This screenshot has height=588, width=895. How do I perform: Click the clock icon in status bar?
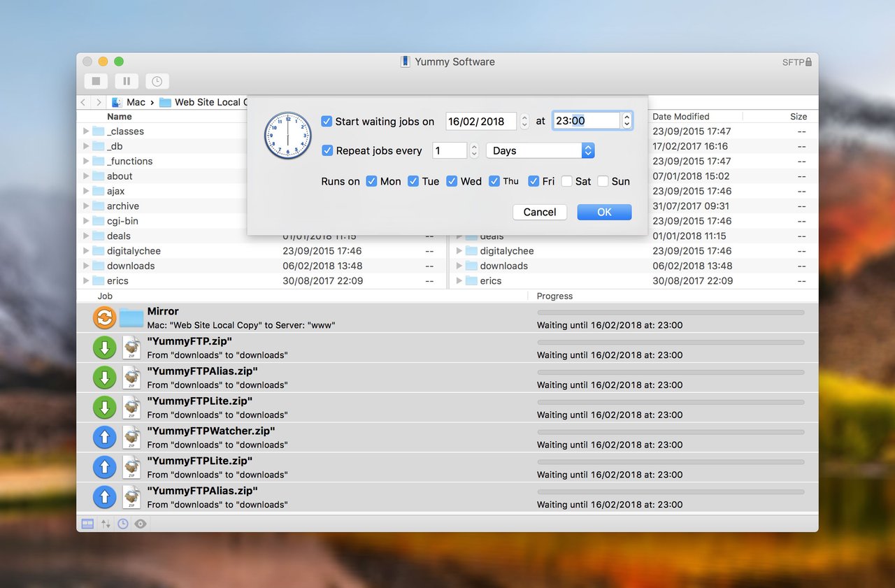click(123, 524)
